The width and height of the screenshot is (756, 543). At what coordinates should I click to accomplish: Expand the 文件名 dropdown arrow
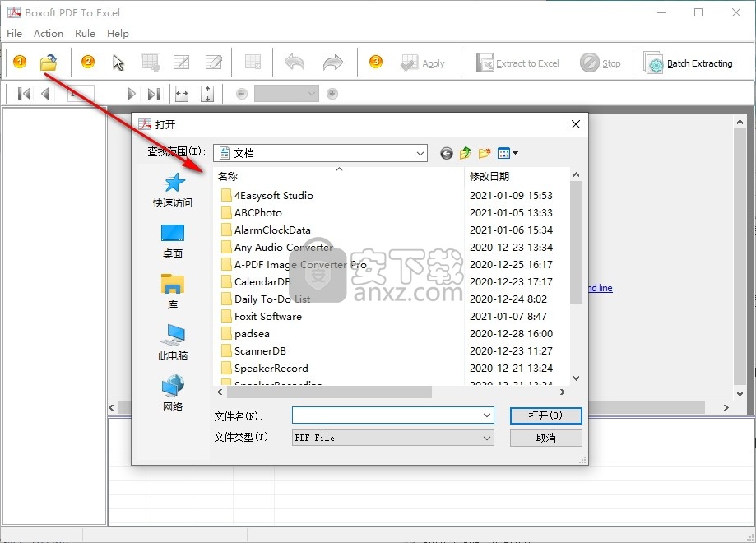pos(487,415)
